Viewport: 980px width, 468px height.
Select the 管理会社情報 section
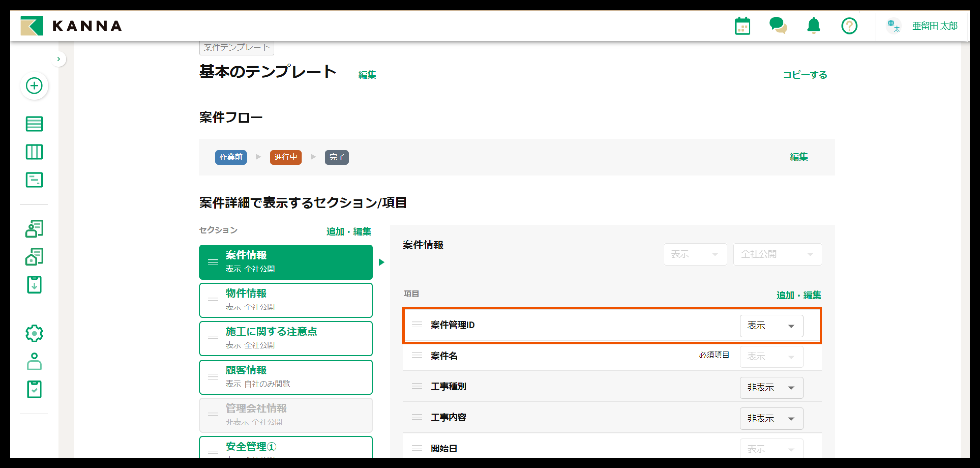point(286,415)
